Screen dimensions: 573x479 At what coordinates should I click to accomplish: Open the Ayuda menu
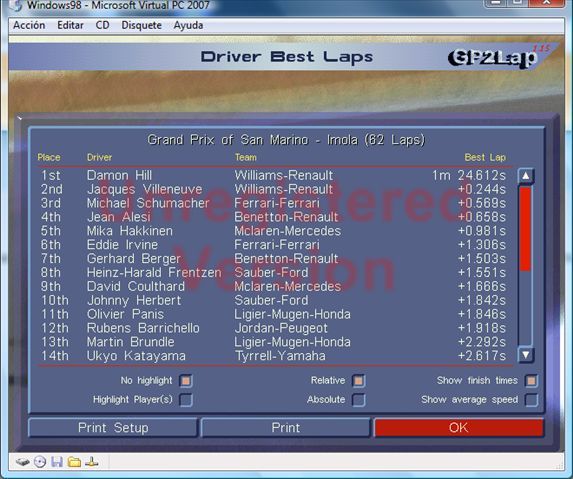pos(189,25)
